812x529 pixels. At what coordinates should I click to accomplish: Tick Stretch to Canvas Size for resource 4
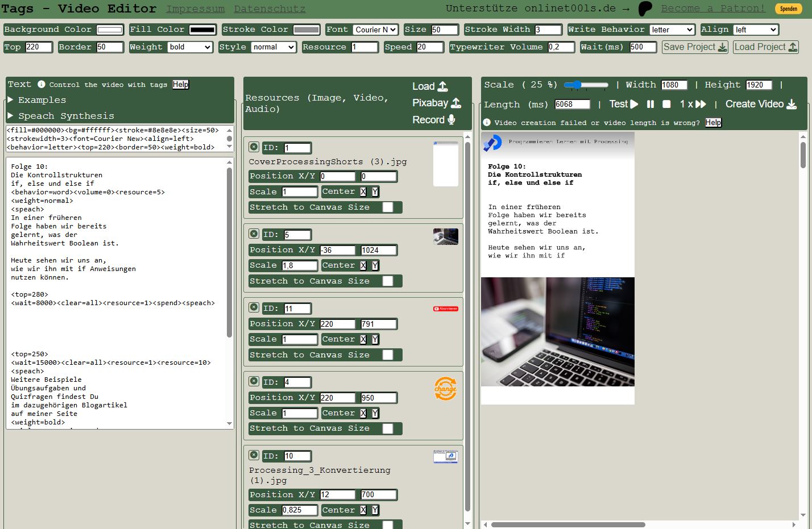click(x=388, y=428)
